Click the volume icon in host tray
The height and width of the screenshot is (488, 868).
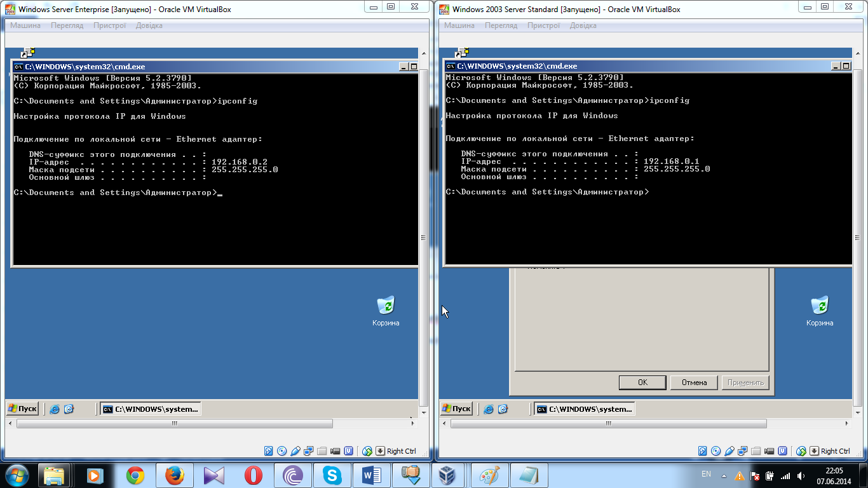coord(799,476)
